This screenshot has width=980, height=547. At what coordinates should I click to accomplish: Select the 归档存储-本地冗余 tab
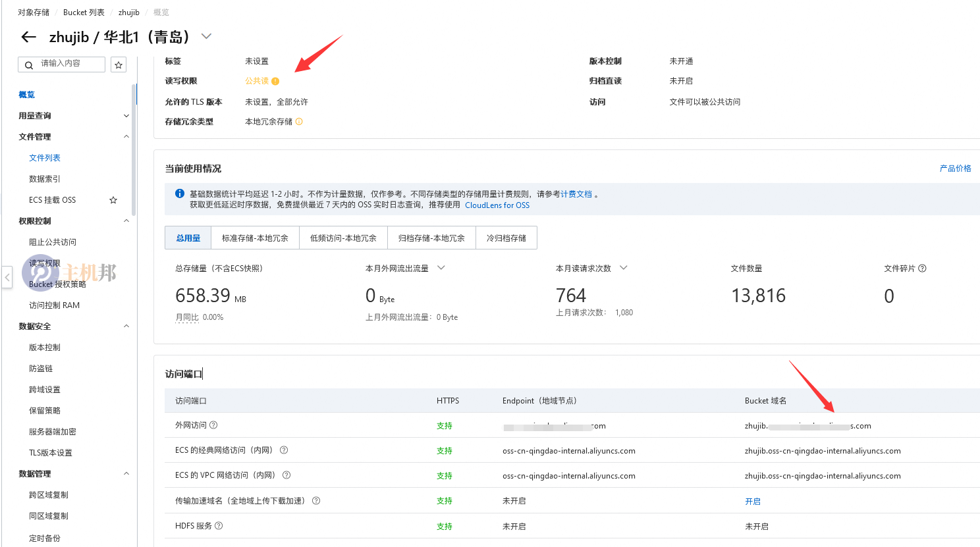click(x=431, y=238)
